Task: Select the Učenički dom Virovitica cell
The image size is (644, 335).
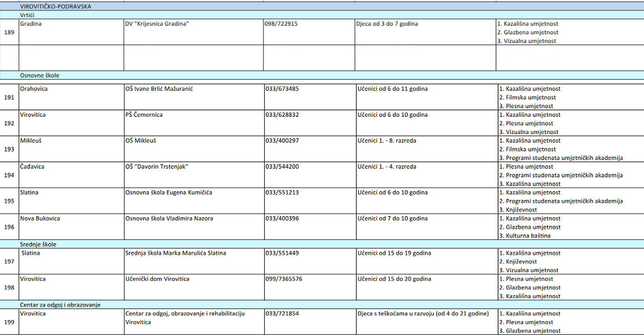Action: 194,287
